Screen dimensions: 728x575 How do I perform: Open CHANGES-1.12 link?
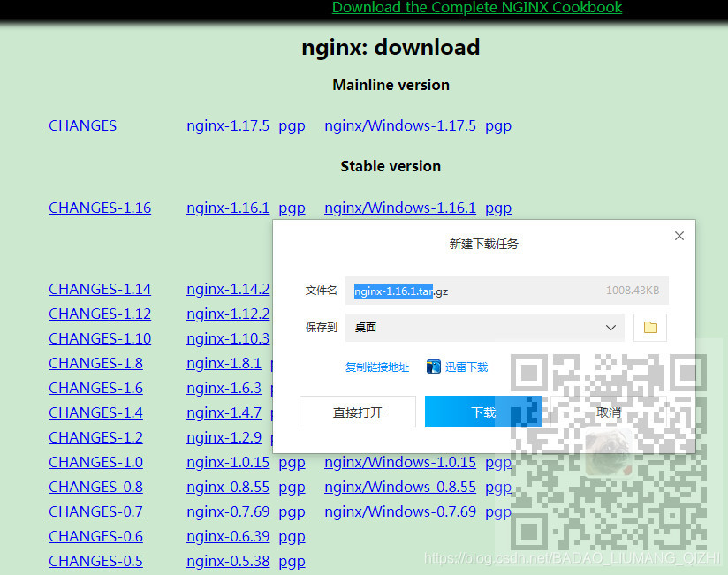[100, 314]
